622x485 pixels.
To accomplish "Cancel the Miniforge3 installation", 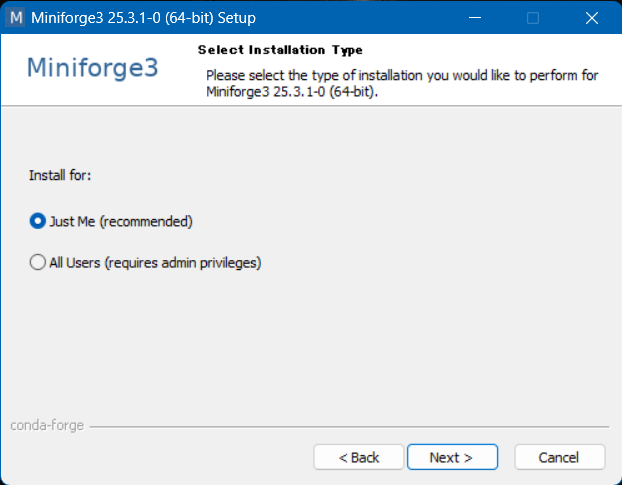I will (x=559, y=457).
